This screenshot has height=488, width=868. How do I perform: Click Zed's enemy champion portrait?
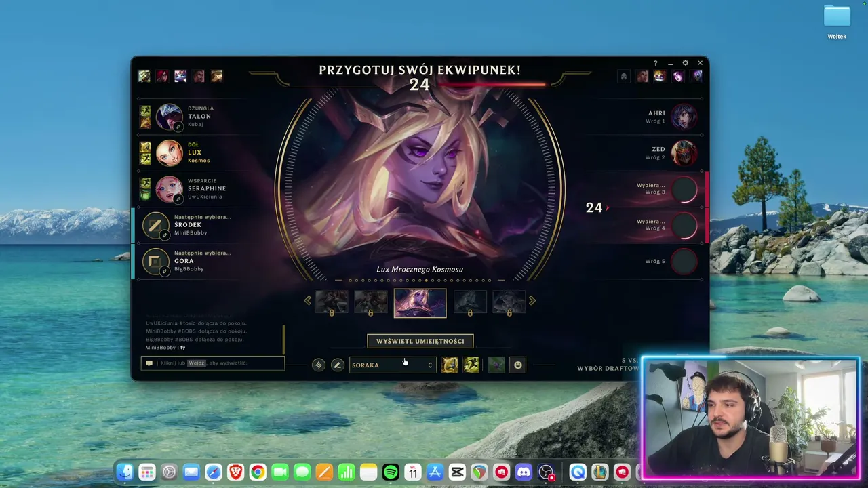click(x=684, y=152)
